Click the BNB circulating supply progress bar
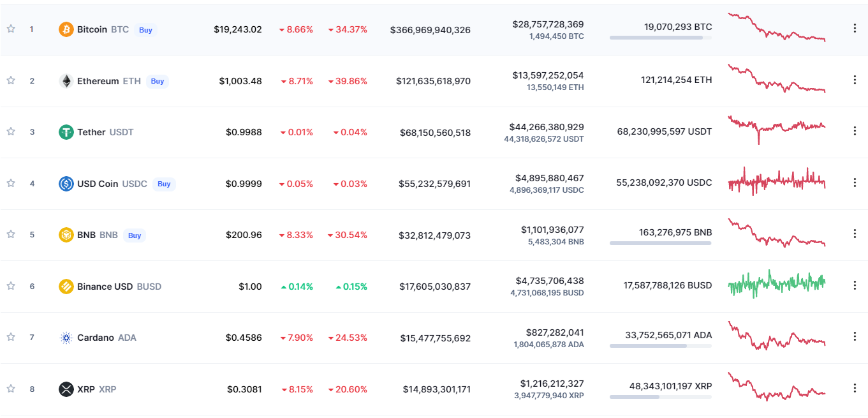The height and width of the screenshot is (418, 868). point(661,243)
